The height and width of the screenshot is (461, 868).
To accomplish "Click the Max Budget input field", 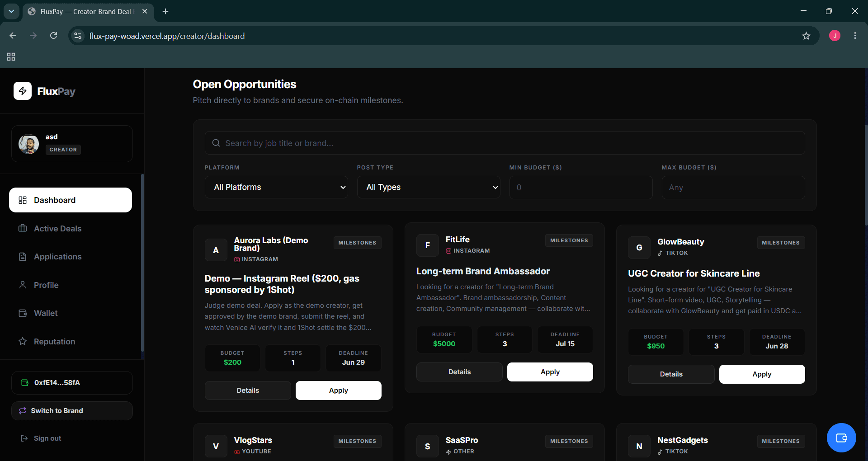I will 733,187.
